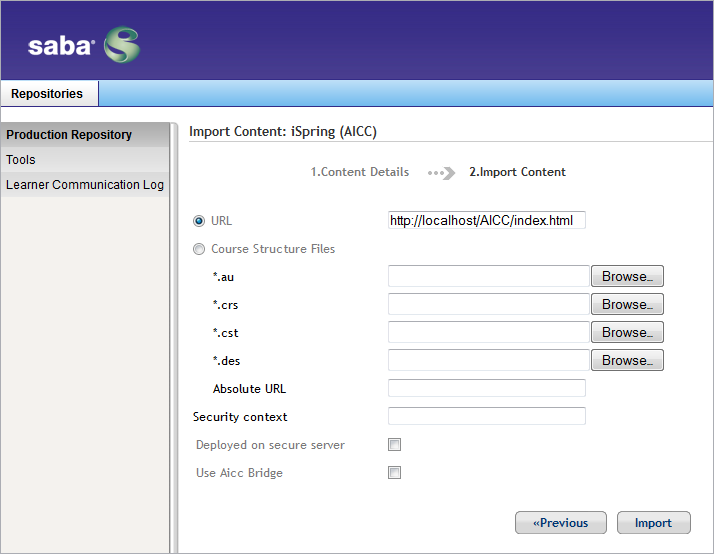Enable Deployed on secure server checkbox
Screen dimensions: 714x554
coord(394,444)
